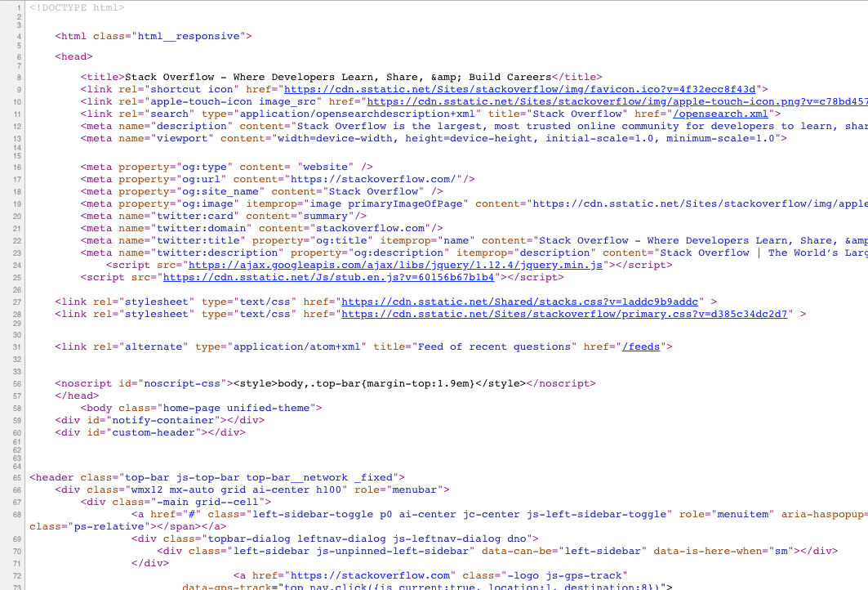868x590 pixels.
Task: Click the body tag with home-page unified-theme class
Action: 201,408
